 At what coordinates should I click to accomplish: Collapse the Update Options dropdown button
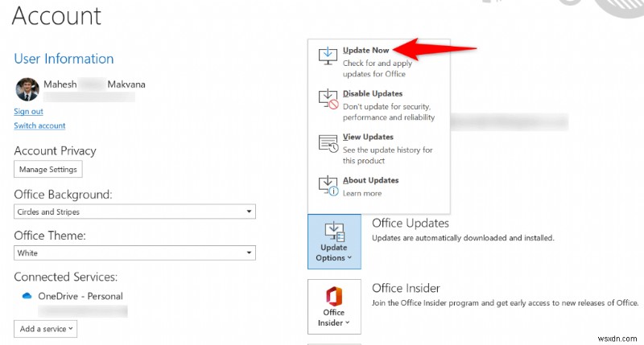pyautogui.click(x=334, y=241)
